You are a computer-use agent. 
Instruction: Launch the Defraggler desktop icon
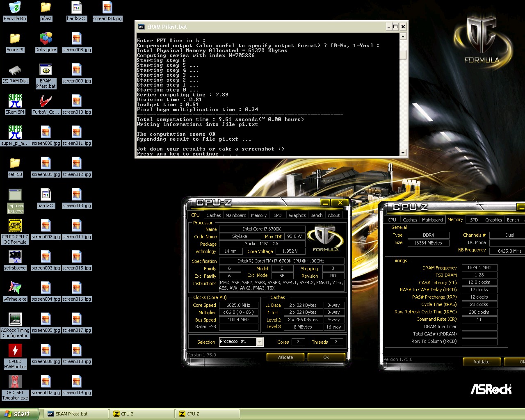(x=46, y=42)
